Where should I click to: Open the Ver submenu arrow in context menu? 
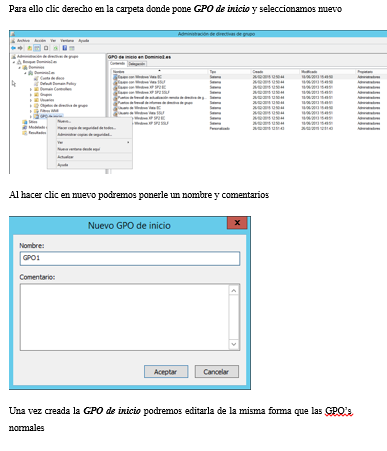[128, 142]
